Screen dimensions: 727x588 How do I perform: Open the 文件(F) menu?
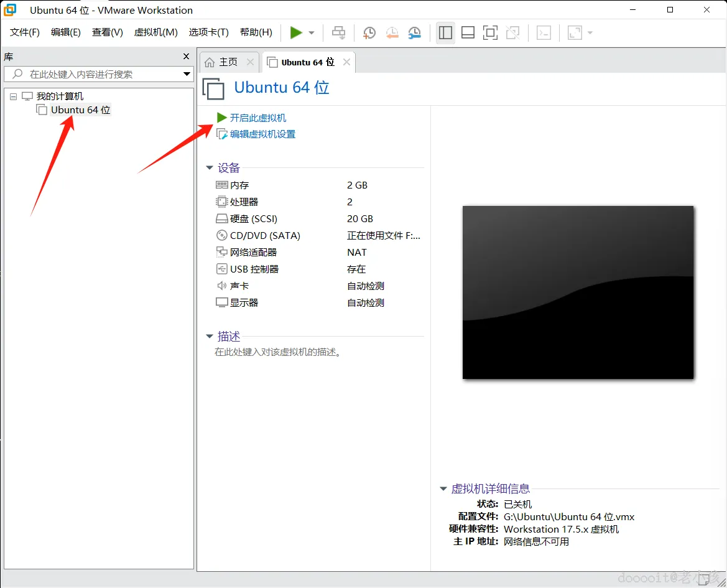(x=25, y=32)
